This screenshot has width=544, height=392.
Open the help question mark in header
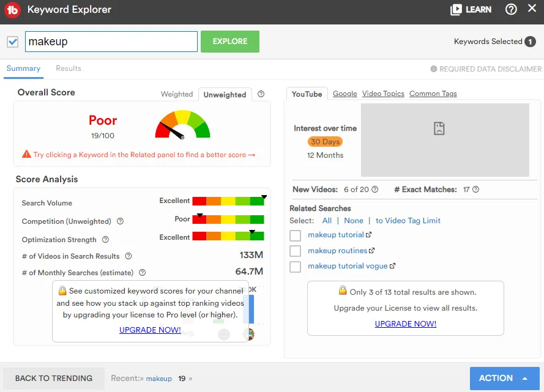coord(511,9)
